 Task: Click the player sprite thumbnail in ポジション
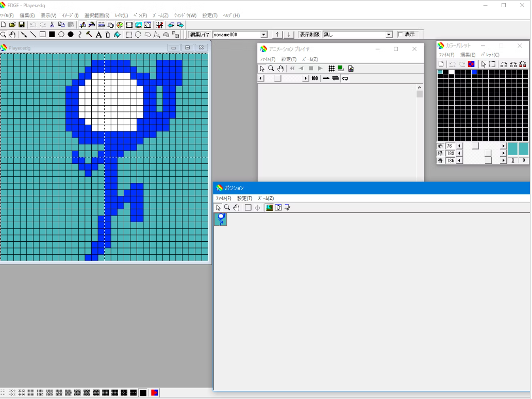click(x=221, y=219)
